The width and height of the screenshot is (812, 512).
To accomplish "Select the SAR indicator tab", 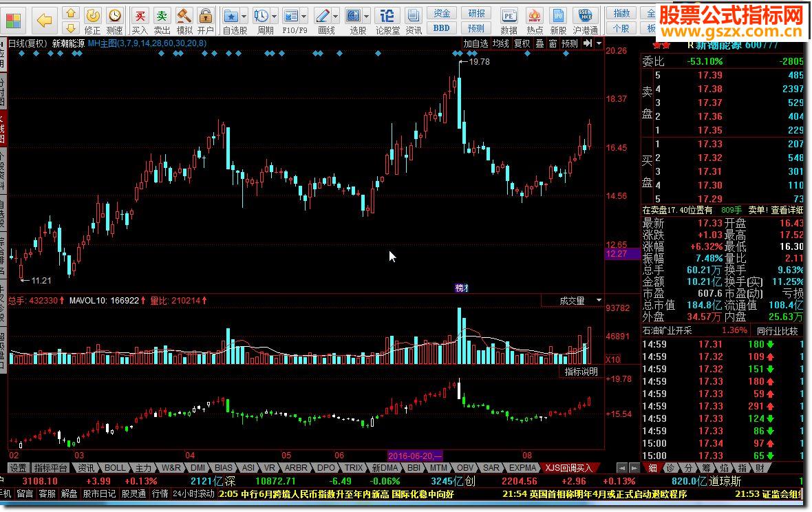I will tap(491, 467).
